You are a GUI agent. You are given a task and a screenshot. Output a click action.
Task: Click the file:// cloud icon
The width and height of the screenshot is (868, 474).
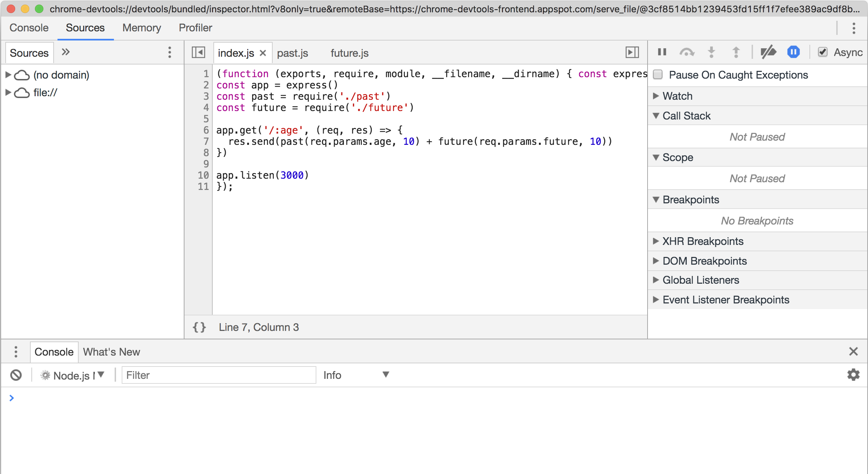[x=22, y=93]
